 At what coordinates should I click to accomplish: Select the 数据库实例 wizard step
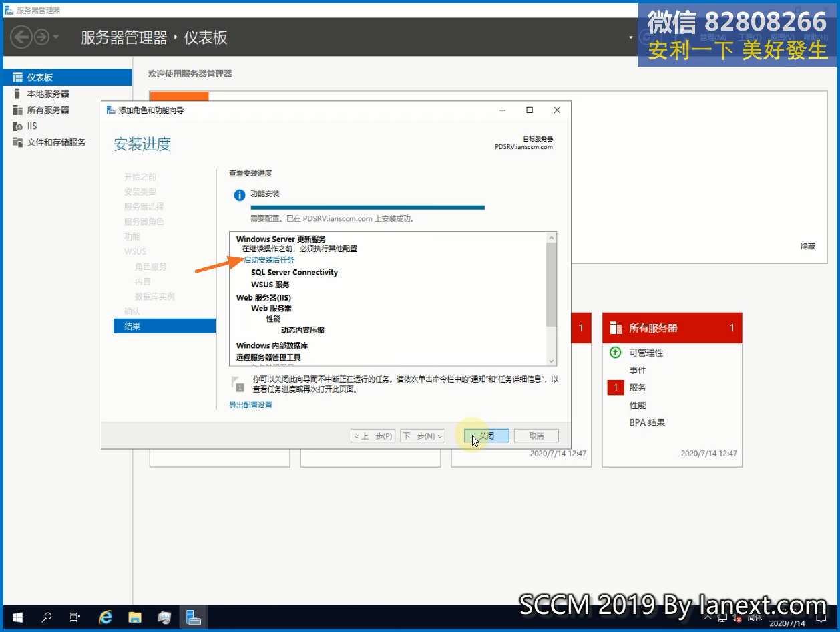[x=155, y=296]
